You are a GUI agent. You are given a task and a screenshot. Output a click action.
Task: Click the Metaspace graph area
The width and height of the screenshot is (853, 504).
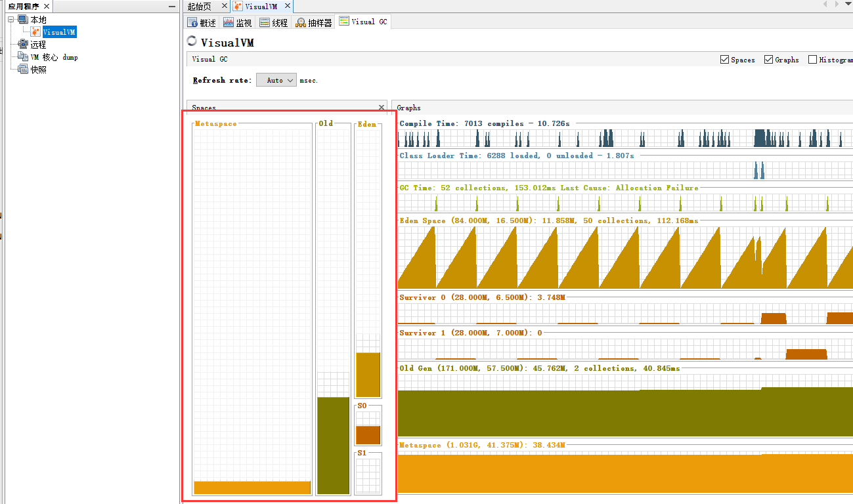(x=625, y=472)
